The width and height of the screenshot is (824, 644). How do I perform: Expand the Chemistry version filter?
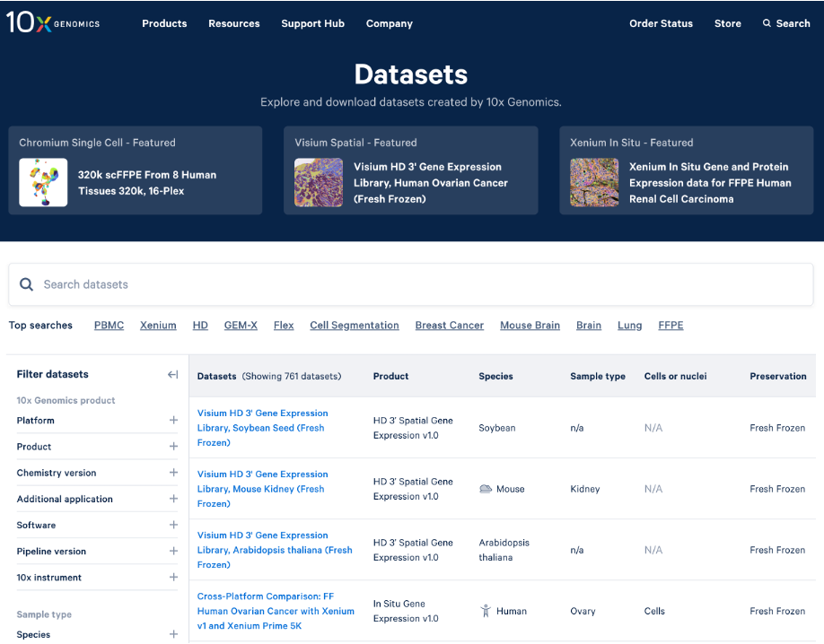[173, 473]
